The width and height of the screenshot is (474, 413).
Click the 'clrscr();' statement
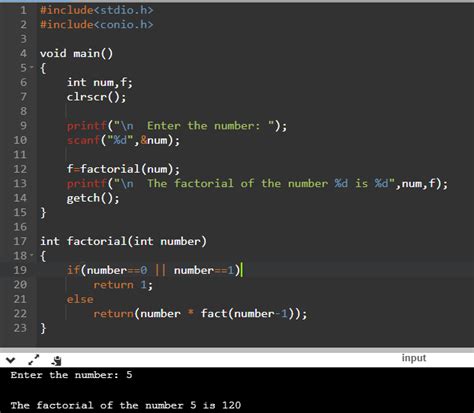tap(96, 97)
